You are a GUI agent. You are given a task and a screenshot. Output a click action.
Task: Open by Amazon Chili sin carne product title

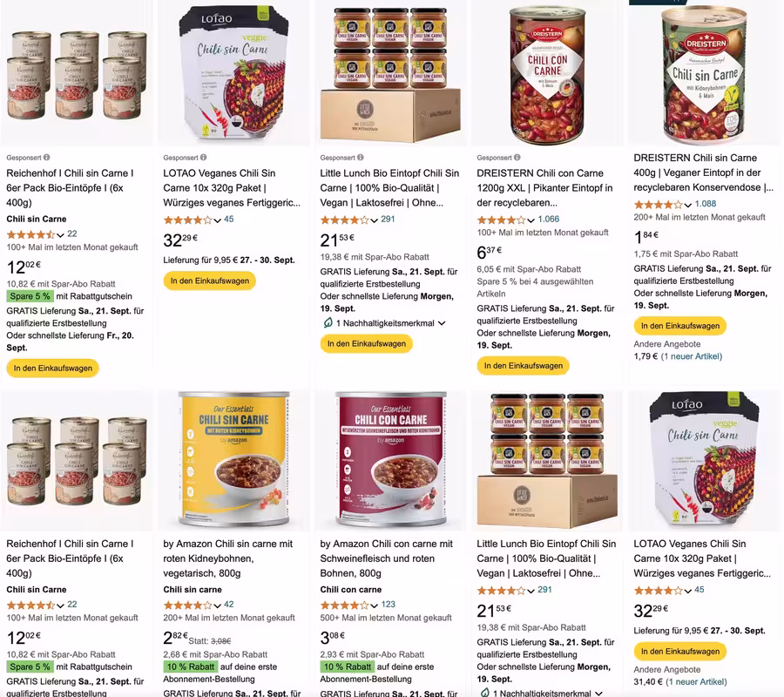228,558
